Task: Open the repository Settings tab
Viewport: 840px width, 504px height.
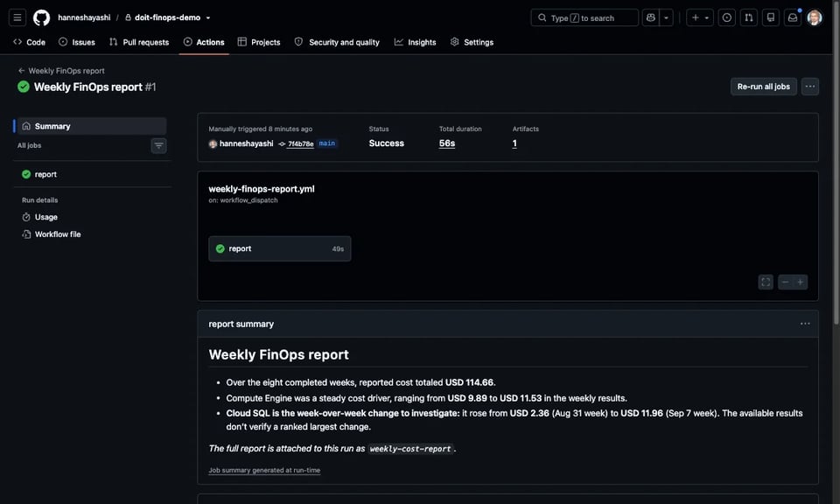Action: tap(472, 42)
